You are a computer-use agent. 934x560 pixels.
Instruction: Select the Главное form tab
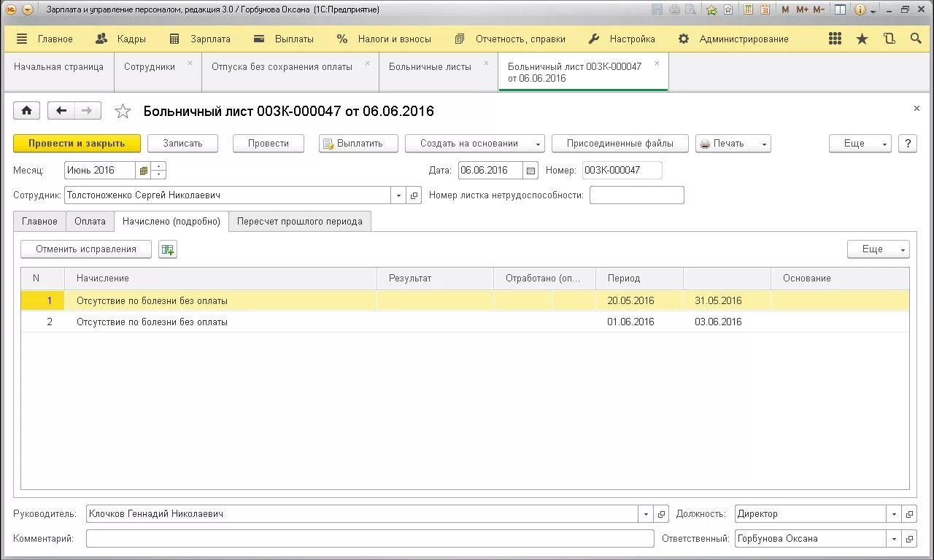point(39,222)
